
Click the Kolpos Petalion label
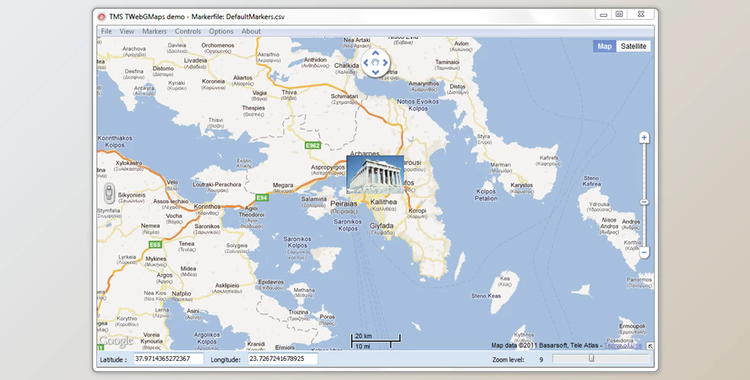click(486, 195)
